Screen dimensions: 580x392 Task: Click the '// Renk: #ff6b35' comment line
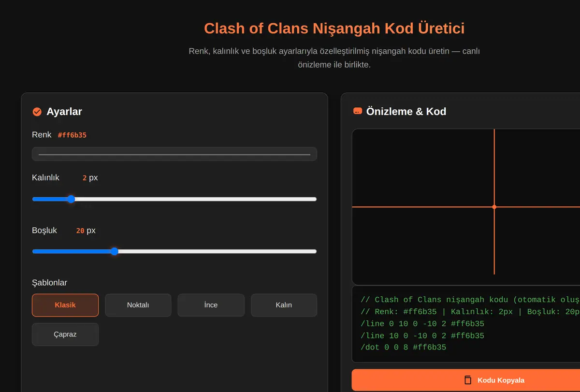[x=470, y=312]
